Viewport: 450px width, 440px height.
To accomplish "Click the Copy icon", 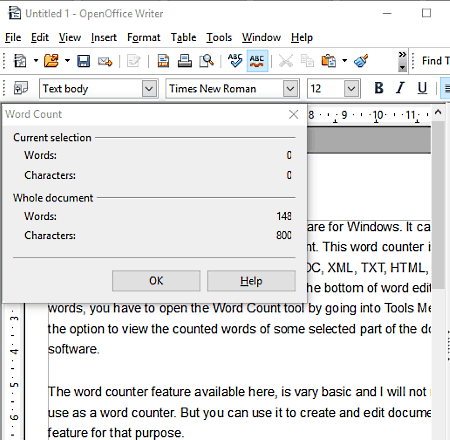I will point(307,61).
